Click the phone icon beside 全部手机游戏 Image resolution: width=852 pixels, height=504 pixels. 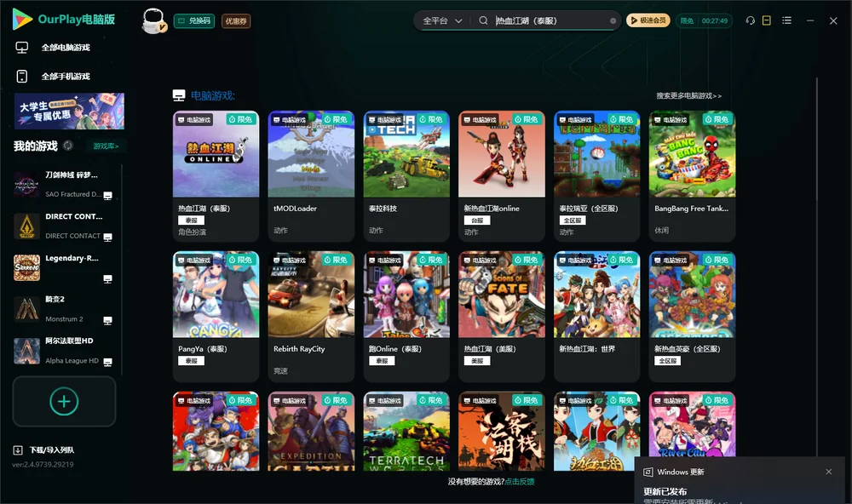coord(22,77)
